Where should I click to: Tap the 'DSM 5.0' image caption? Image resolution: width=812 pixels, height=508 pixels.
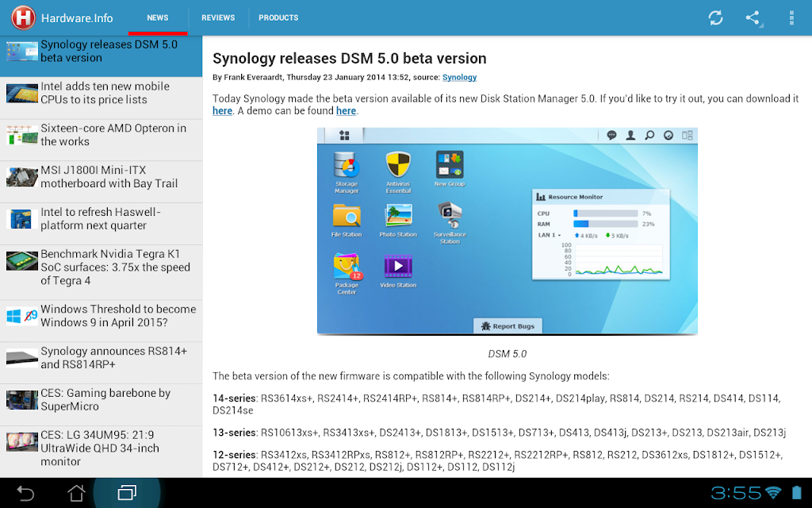point(507,354)
